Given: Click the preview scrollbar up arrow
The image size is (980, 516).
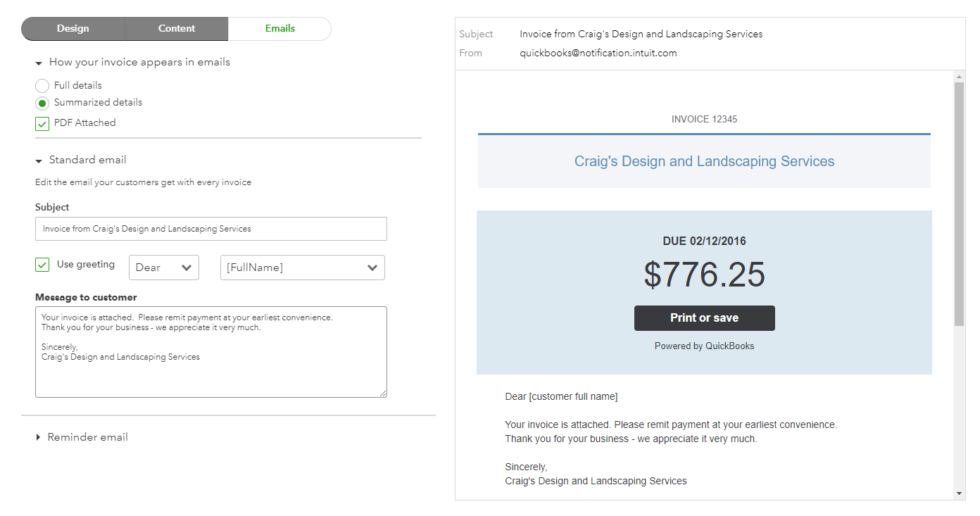Looking at the screenshot, I should click(959, 75).
